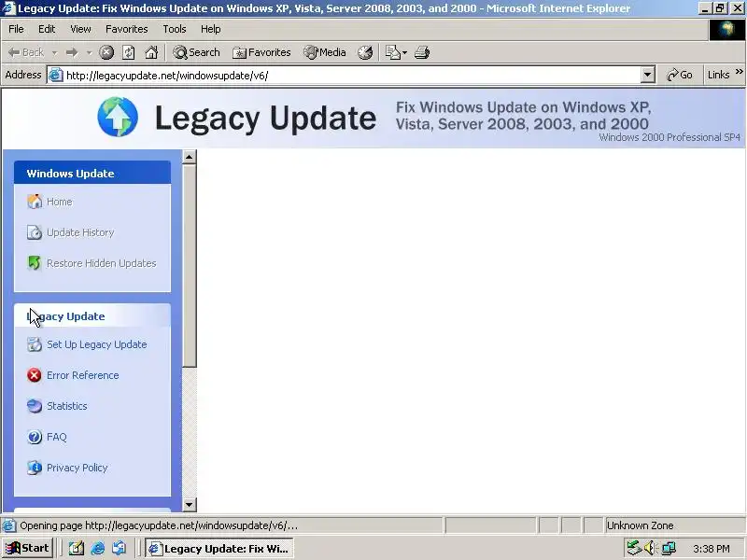This screenshot has height=560, width=747.
Task: Open Restore Hidden Updates link
Action: click(x=102, y=263)
